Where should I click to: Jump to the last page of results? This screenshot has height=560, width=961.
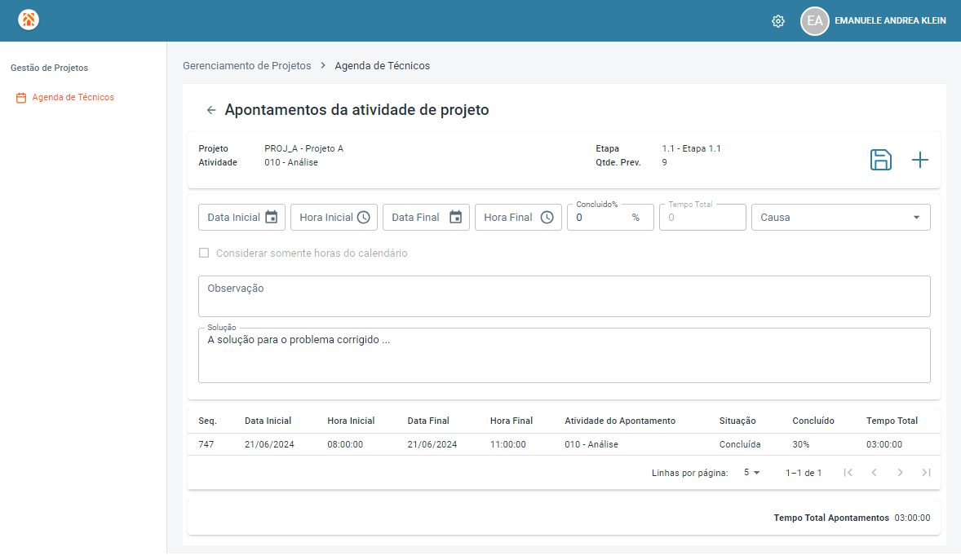926,473
